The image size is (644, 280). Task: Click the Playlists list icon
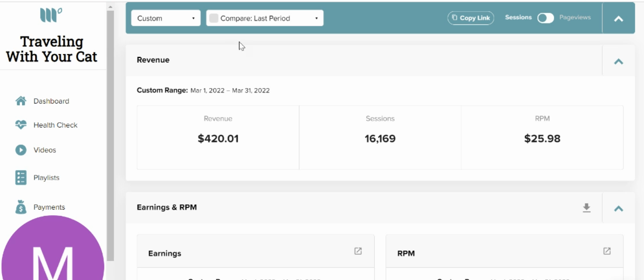click(21, 177)
